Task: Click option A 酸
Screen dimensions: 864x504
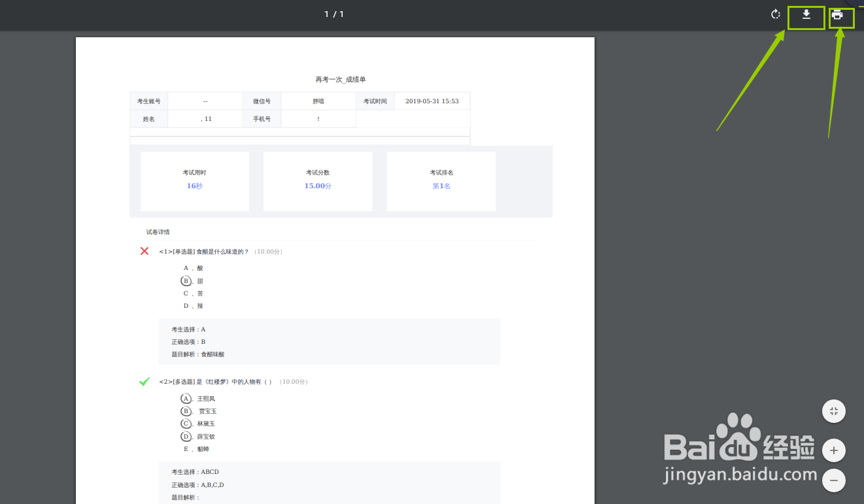Action: point(193,268)
